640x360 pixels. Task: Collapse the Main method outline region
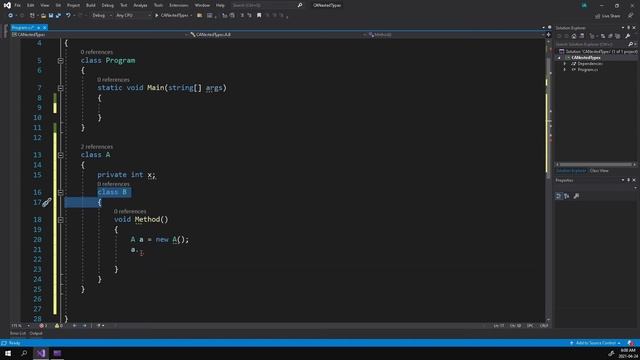pyautogui.click(x=60, y=88)
